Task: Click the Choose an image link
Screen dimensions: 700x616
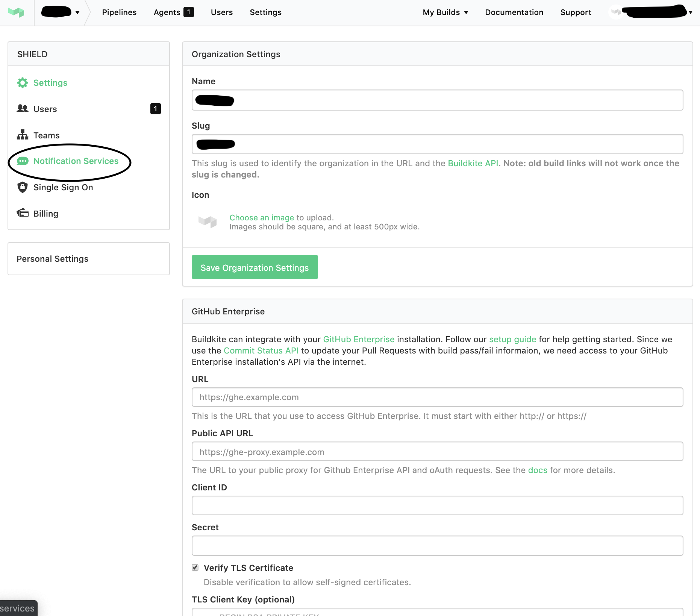Action: pyautogui.click(x=262, y=217)
